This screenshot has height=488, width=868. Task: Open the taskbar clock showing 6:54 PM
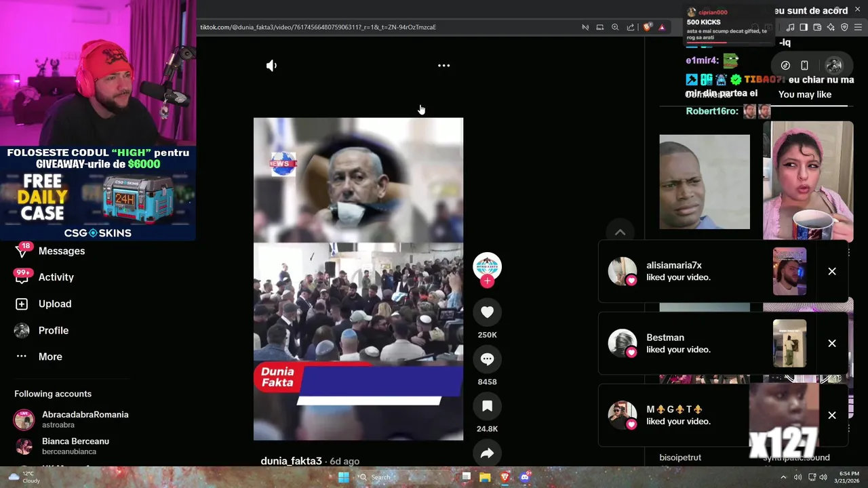(x=848, y=477)
